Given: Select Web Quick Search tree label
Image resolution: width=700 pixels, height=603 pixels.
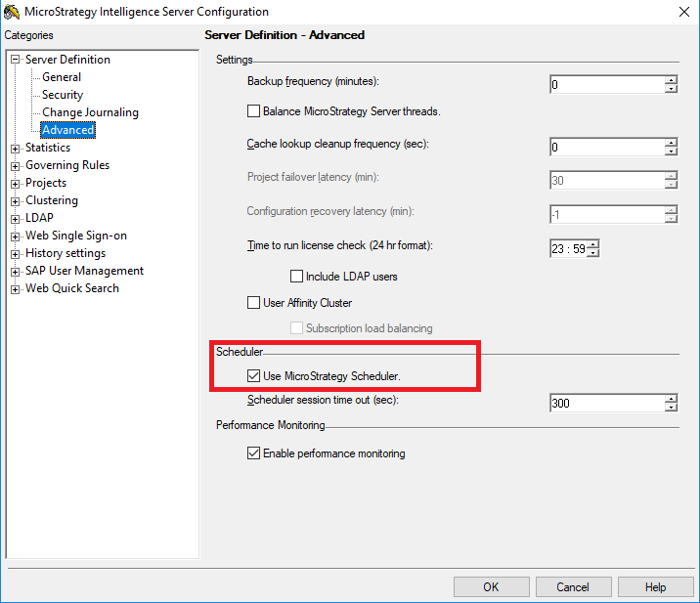Looking at the screenshot, I should [72, 288].
